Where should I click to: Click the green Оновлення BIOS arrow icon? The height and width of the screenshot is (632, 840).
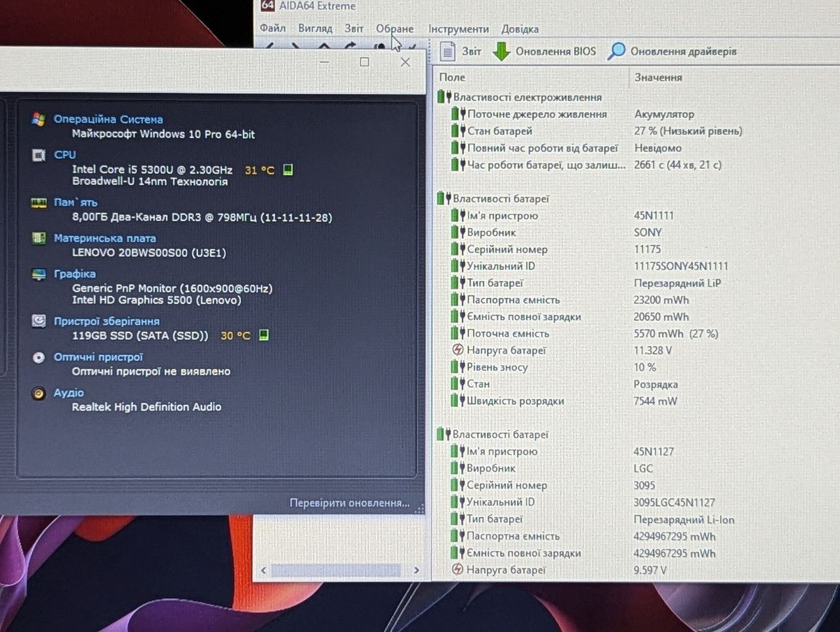click(x=501, y=51)
